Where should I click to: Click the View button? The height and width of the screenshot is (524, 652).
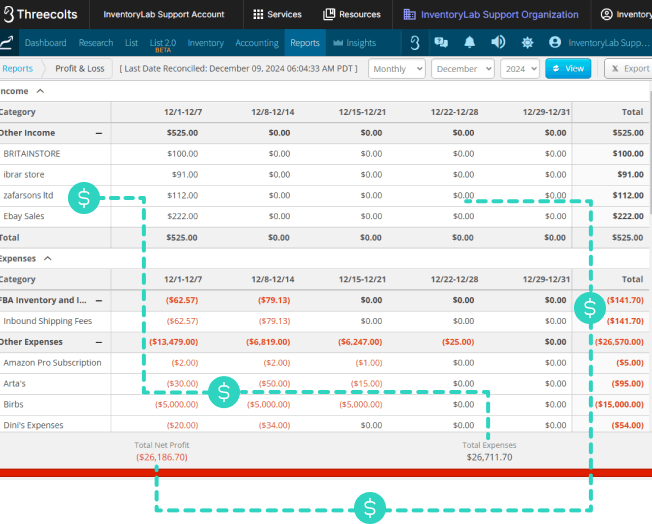tap(568, 69)
